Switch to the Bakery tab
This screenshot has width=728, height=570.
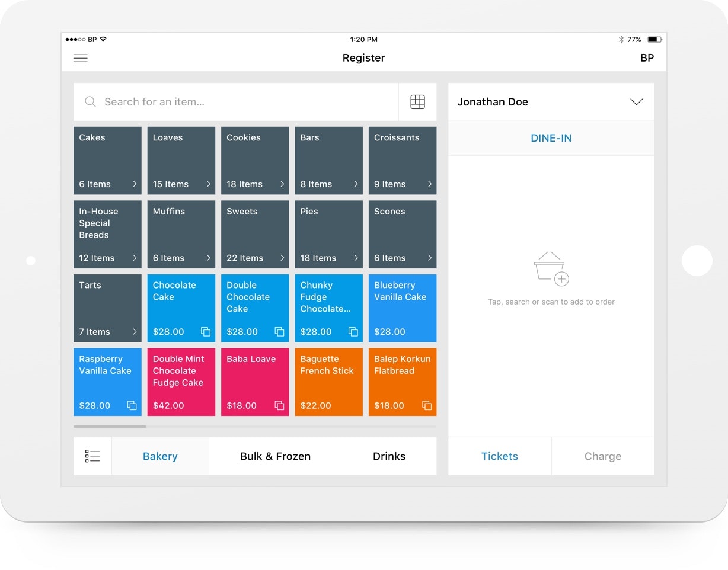[160, 456]
